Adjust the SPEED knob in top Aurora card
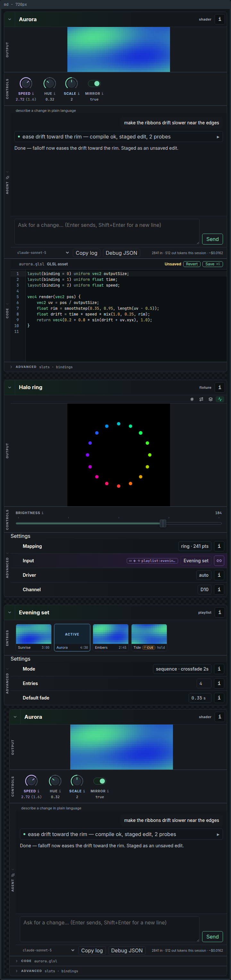This screenshot has height=980, width=231. 26,83
